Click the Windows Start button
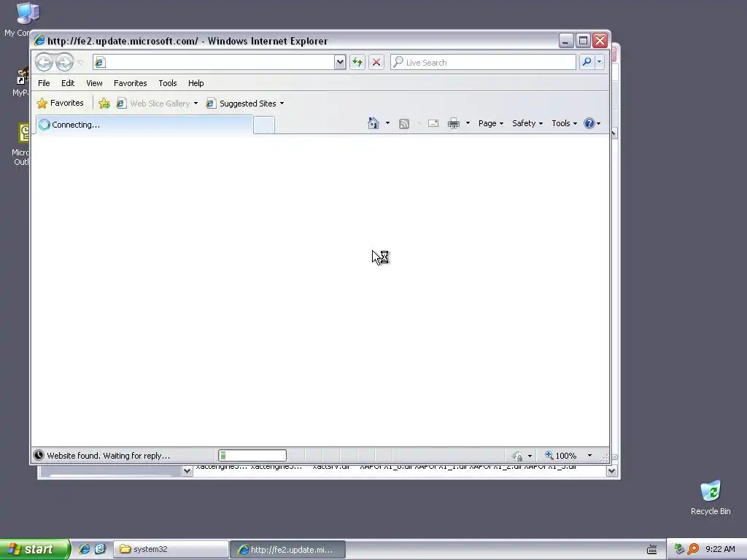This screenshot has height=560, width=747. (34, 549)
